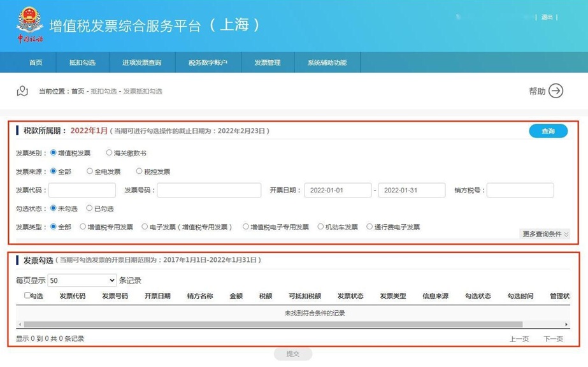This screenshot has height=367, width=588.
Task: Open the 每页显示 records-per-page dropdown
Action: coord(82,280)
